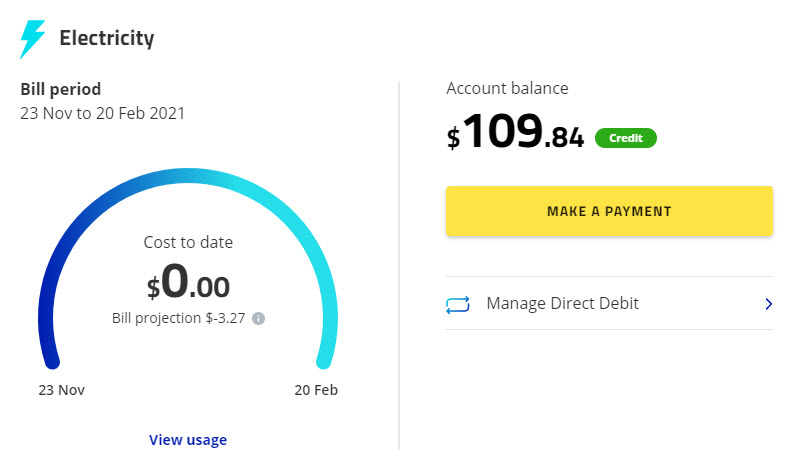This screenshot has height=459, width=787.
Task: Click the 20 Feb gauge end label
Action: click(316, 390)
